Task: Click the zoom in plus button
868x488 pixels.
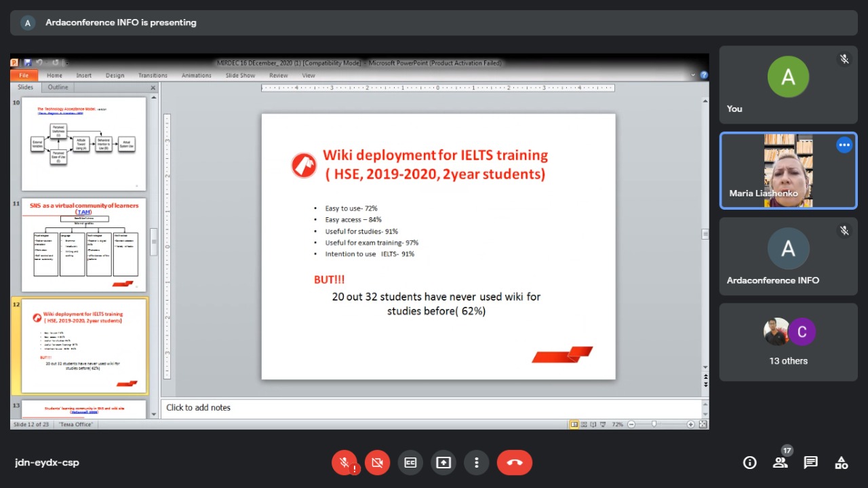Action: tap(690, 424)
